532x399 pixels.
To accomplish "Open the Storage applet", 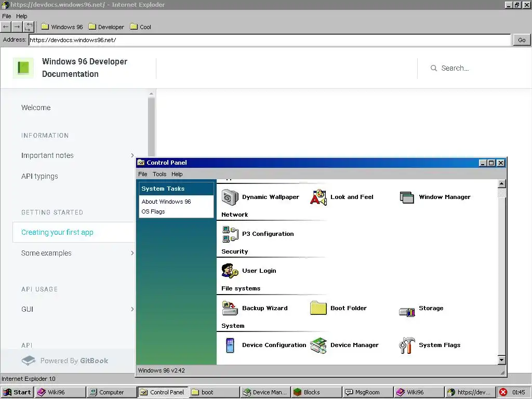I will [x=421, y=309].
